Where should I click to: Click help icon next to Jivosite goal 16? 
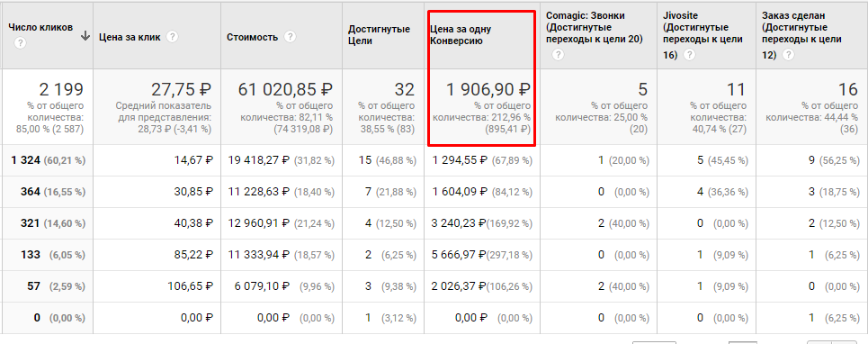tap(689, 55)
